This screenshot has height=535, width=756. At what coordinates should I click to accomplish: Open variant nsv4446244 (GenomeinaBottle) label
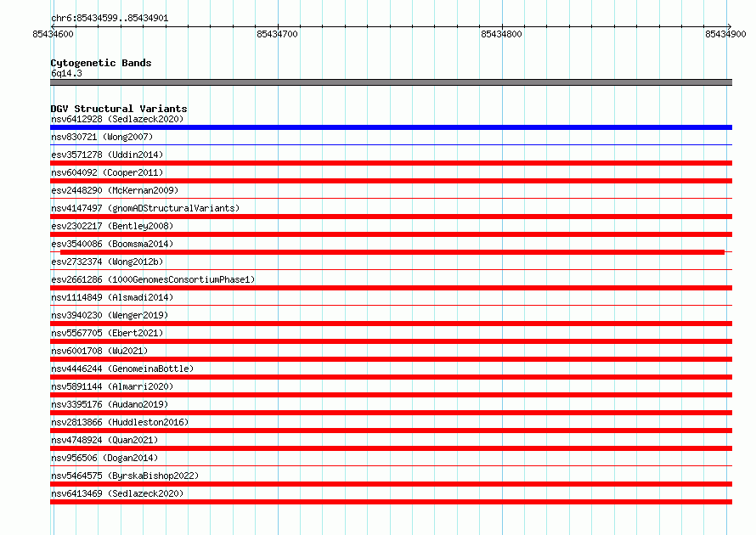pos(122,369)
